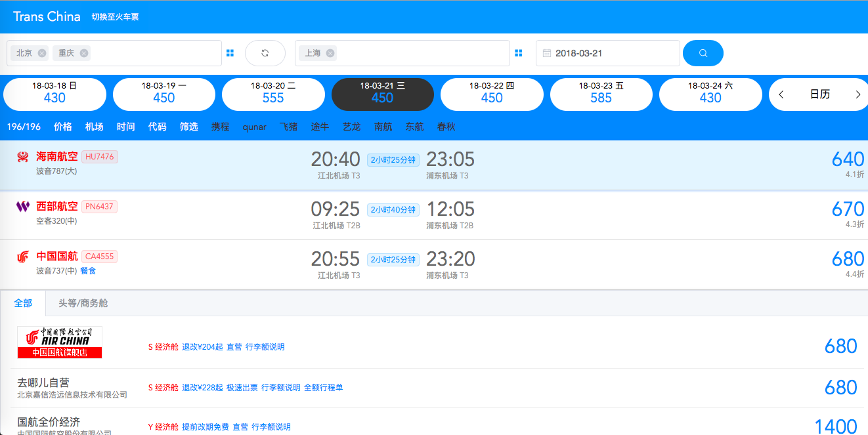Click flight code badge HU7476
Image resolution: width=868 pixels, height=435 pixels.
pyautogui.click(x=100, y=157)
